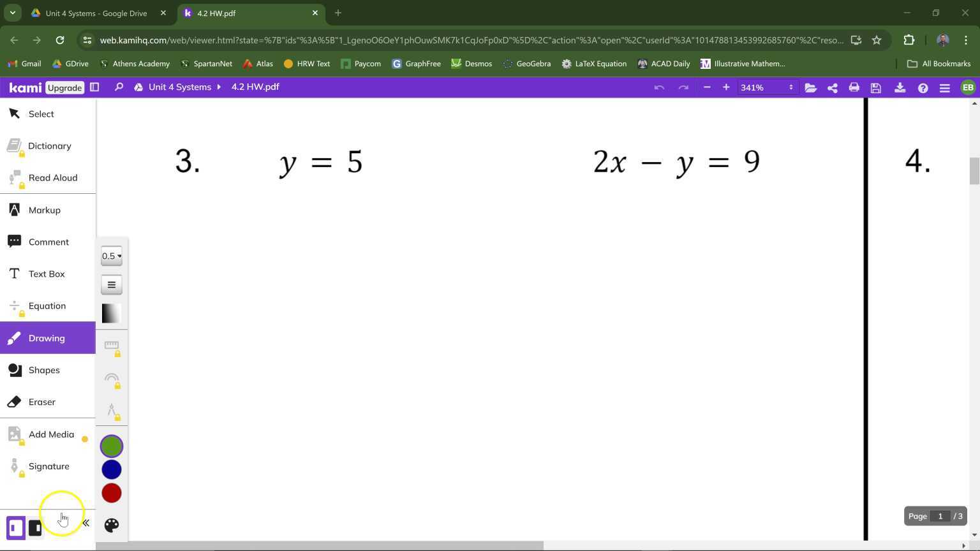
Task: Switch to the Unit 4 Systems tab
Action: click(x=96, y=13)
